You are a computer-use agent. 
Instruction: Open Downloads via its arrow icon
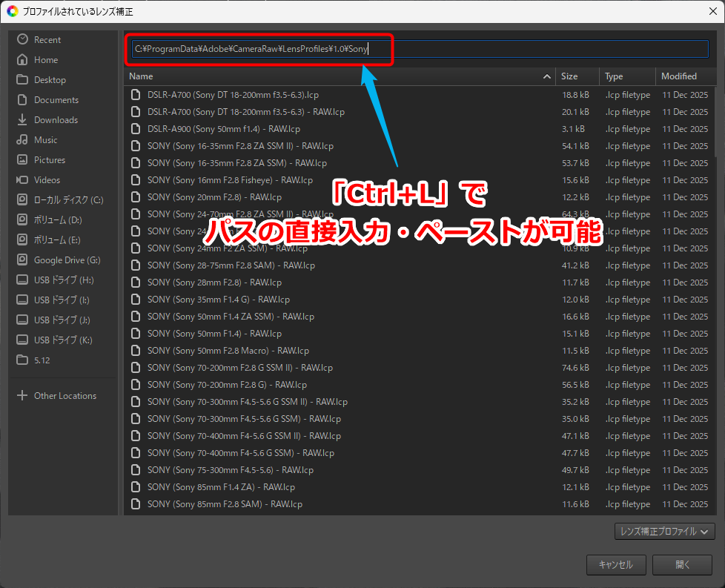pos(22,119)
